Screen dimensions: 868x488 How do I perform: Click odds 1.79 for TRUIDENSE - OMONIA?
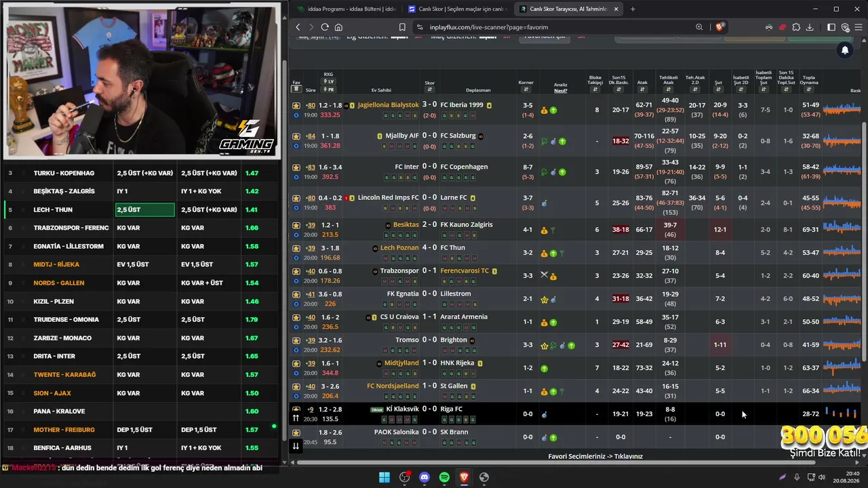252,319
